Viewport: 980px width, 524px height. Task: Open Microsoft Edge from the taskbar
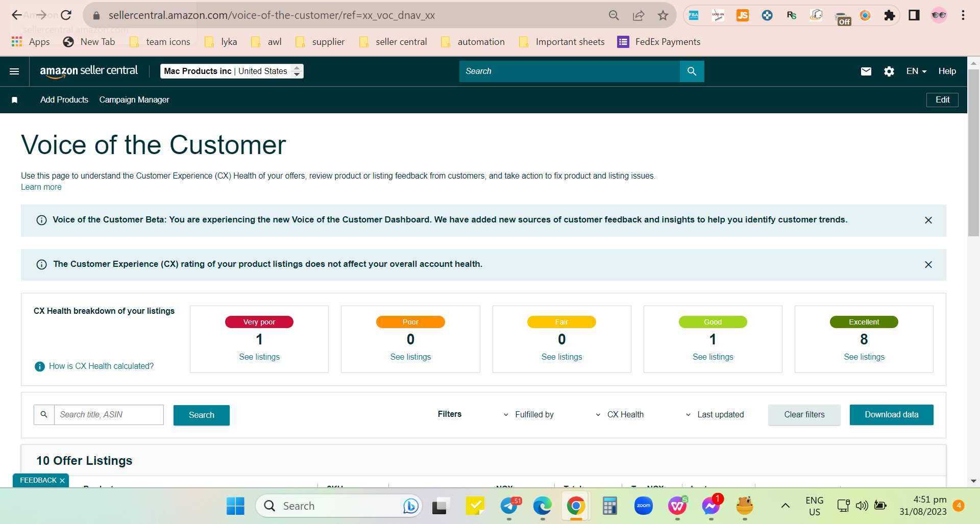tap(542, 506)
